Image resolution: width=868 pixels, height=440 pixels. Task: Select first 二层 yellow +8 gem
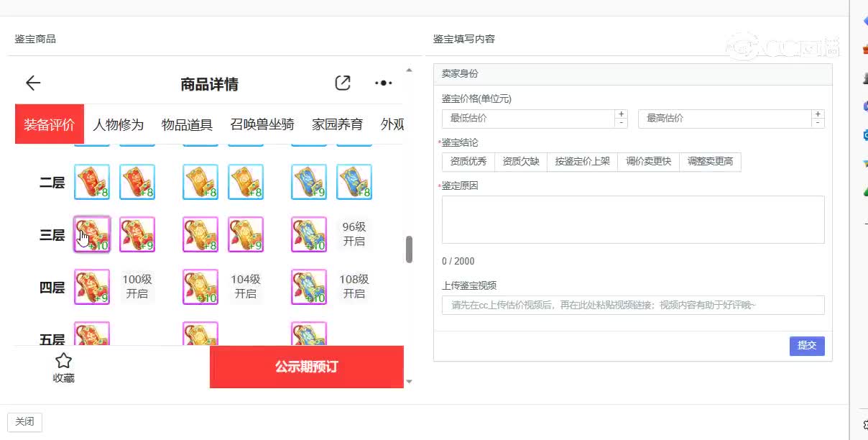(200, 182)
